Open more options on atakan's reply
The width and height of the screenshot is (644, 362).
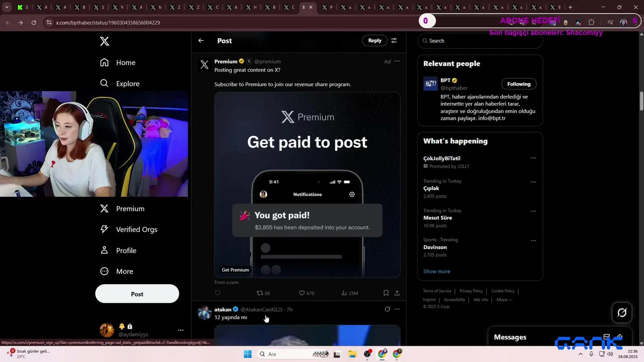click(x=397, y=309)
